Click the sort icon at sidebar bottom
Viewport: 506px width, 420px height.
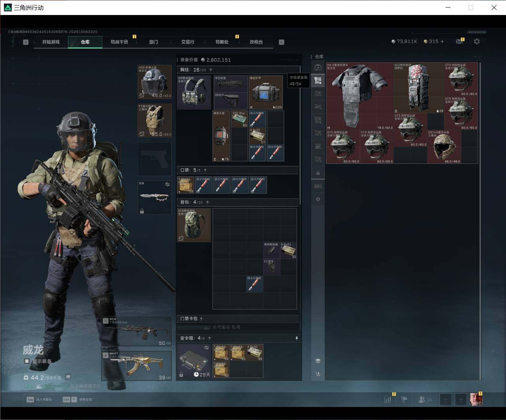pyautogui.click(x=318, y=374)
